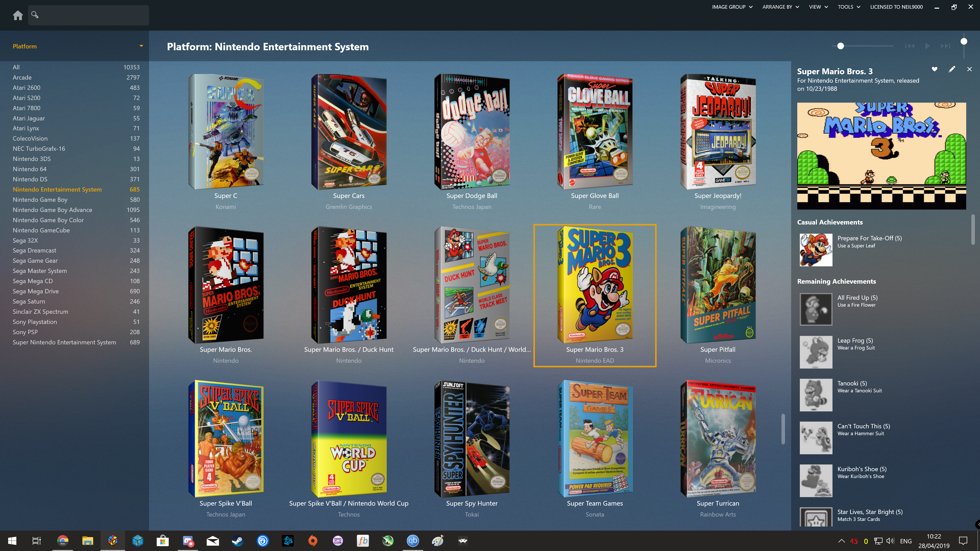This screenshot has width=980, height=551.
Task: Click the game grid scrollbar thumb
Action: (783, 429)
